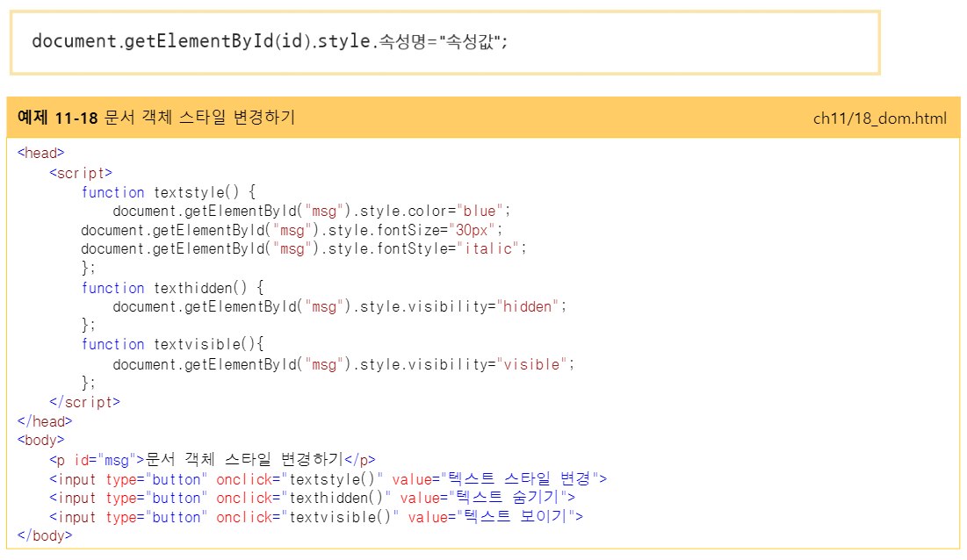
Task: Click the <p id="msg"> paragraph line
Action: 213,460
